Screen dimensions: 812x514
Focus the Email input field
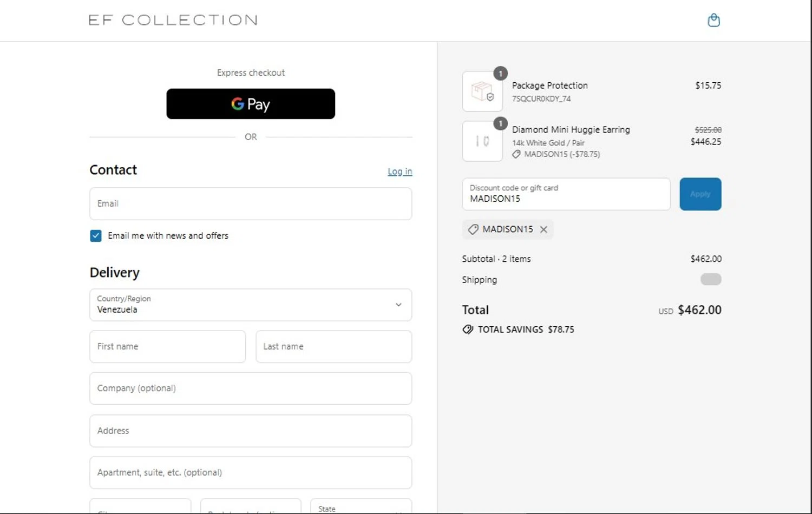pos(251,203)
